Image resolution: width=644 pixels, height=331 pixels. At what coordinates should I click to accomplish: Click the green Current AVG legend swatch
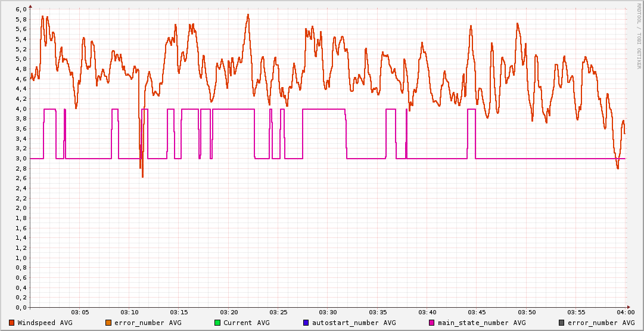tap(217, 323)
